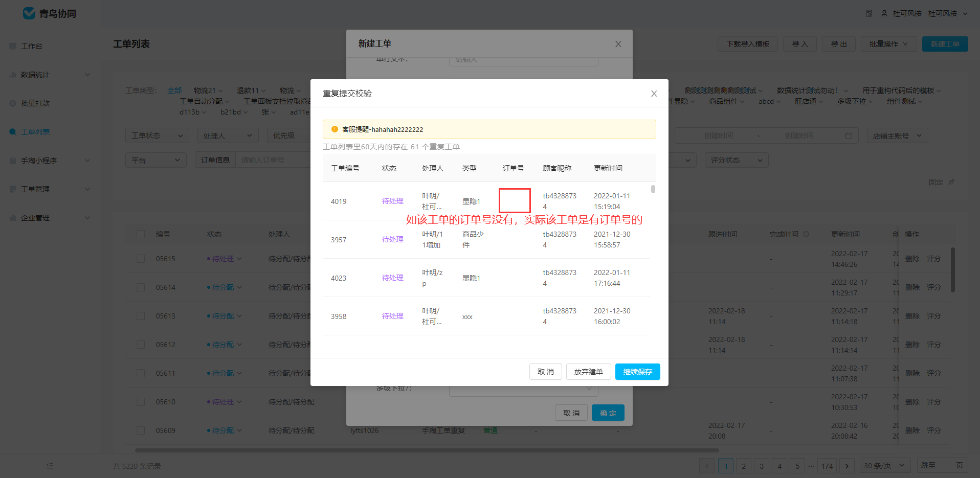The width and height of the screenshot is (980, 478).
Task: Check the row 05612 checkbox
Action: point(141,345)
